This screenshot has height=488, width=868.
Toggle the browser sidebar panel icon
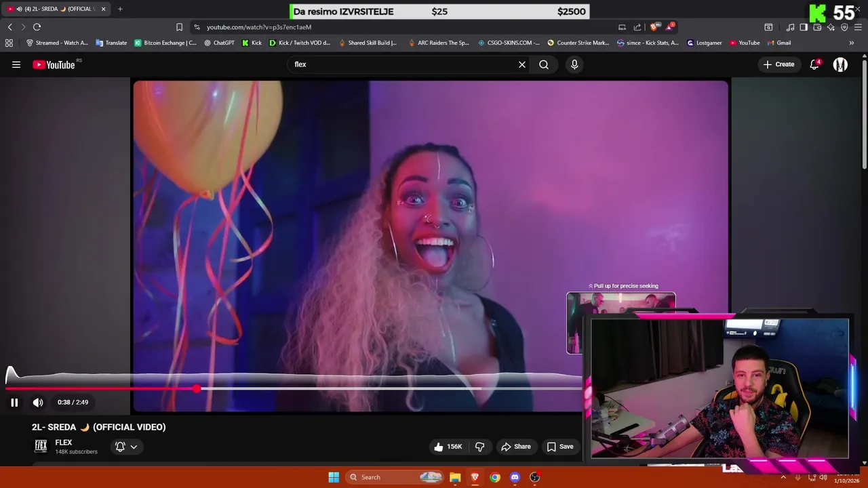point(804,27)
